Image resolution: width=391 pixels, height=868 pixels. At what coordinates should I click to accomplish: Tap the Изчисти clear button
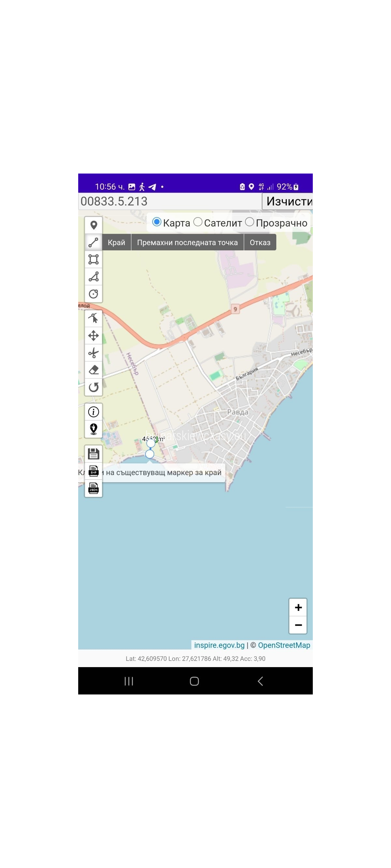[288, 201]
